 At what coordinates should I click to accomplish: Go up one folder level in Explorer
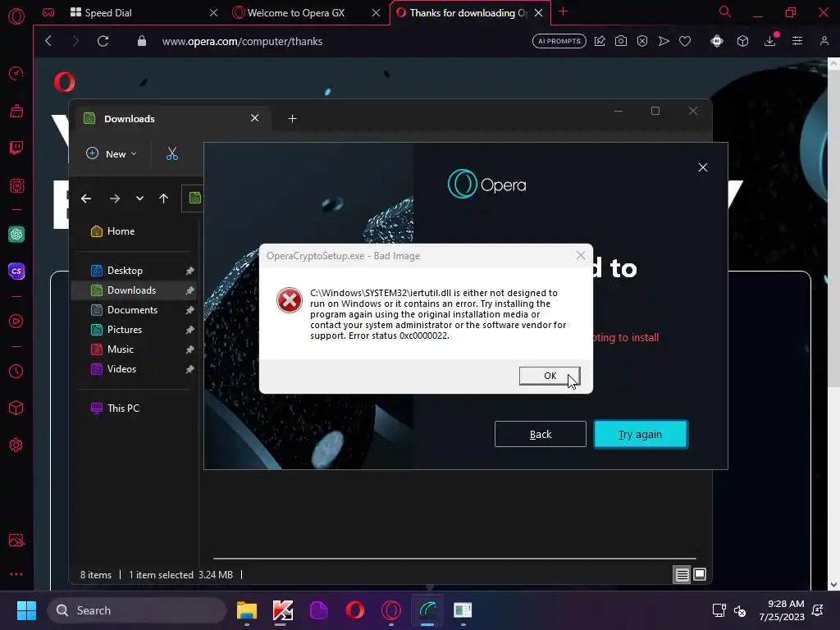pyautogui.click(x=164, y=199)
